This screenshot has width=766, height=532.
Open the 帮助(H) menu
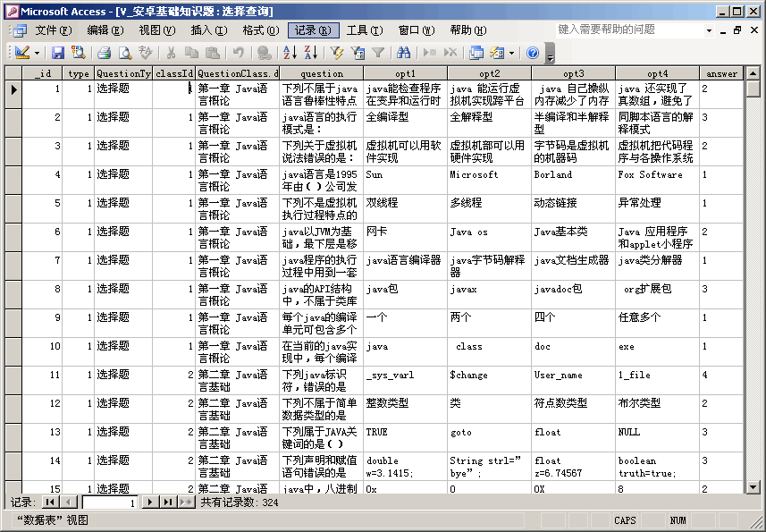(x=468, y=30)
